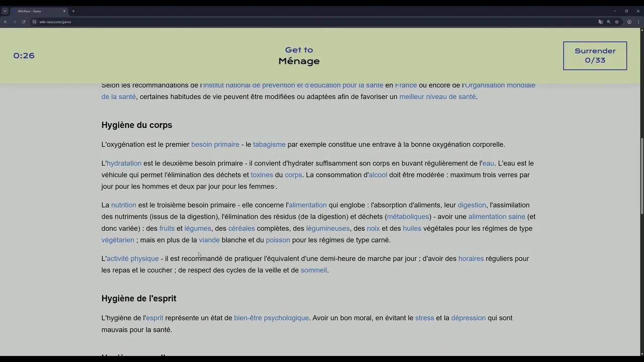Click the 'huiles' link
The width and height of the screenshot is (644, 362).
pos(412,228)
